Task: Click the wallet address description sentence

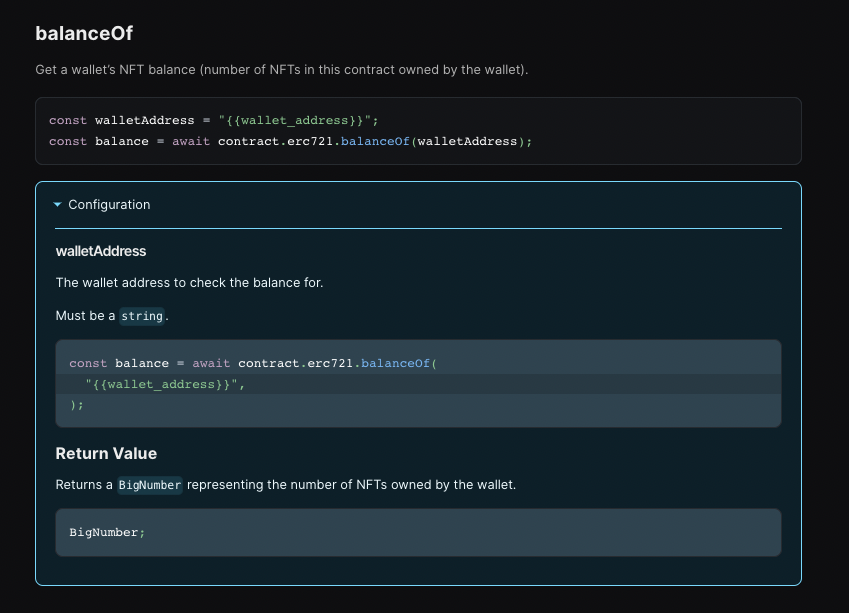Action: pos(189,283)
